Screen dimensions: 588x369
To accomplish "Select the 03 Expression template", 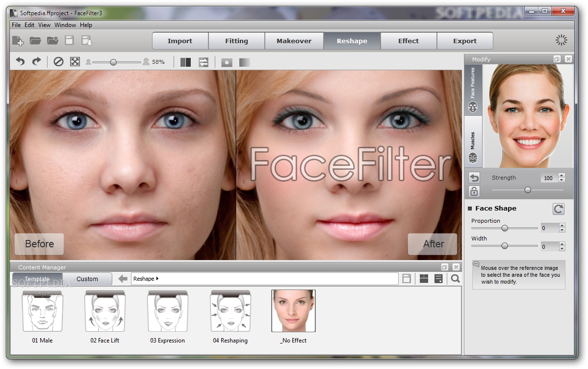I will (168, 317).
